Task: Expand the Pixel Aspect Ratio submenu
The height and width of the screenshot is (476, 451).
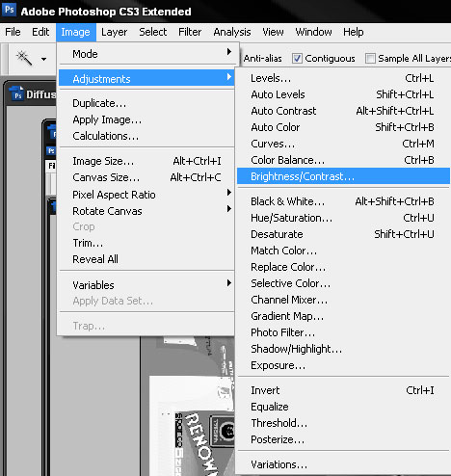Action: (146, 195)
